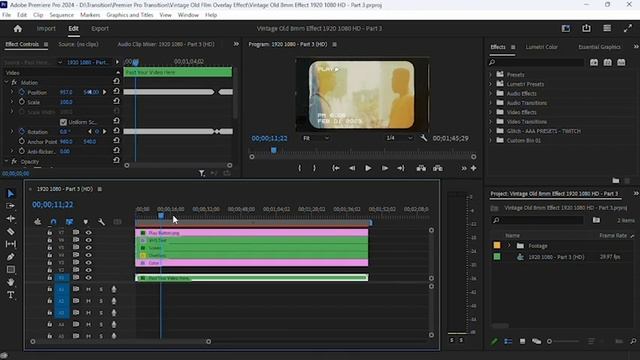Select the Hand tool
The width and height of the screenshot is (640, 360).
11,282
